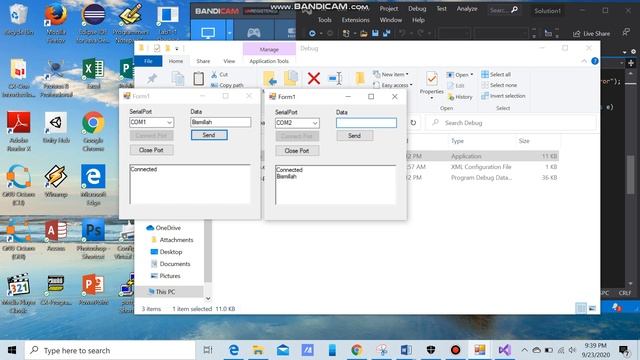The image size is (640, 360).
Task: Switch Explorer to details view layout icon
Action: 581,309
